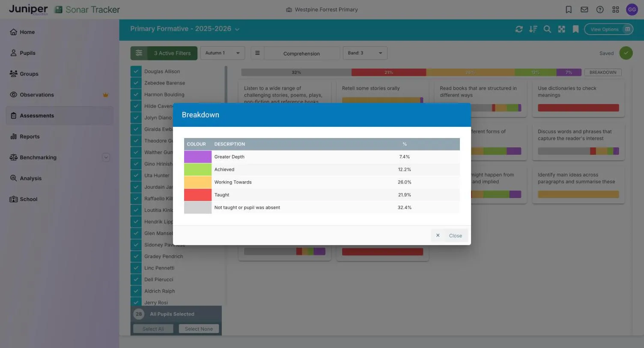This screenshot has height=348, width=644.
Task: Go to Observations in sidebar
Action: click(x=60, y=95)
